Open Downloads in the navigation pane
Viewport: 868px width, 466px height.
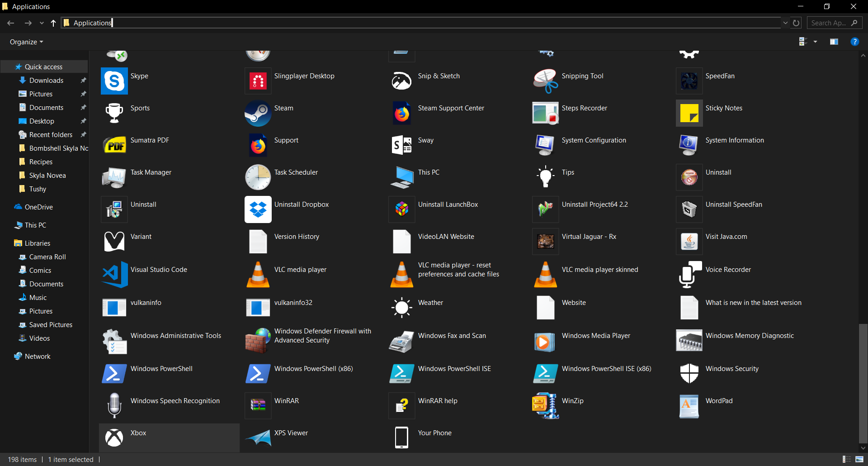click(46, 80)
